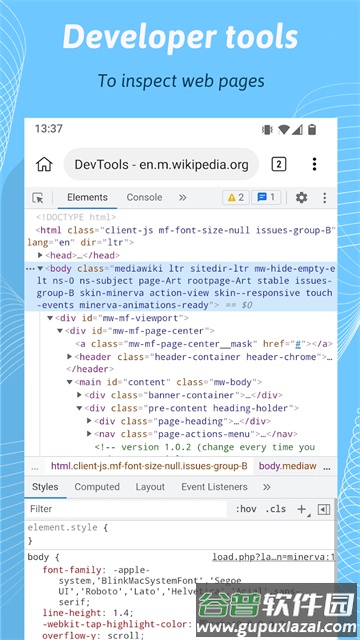The width and height of the screenshot is (360, 640).
Task: Open the Computed tab
Action: [97, 487]
